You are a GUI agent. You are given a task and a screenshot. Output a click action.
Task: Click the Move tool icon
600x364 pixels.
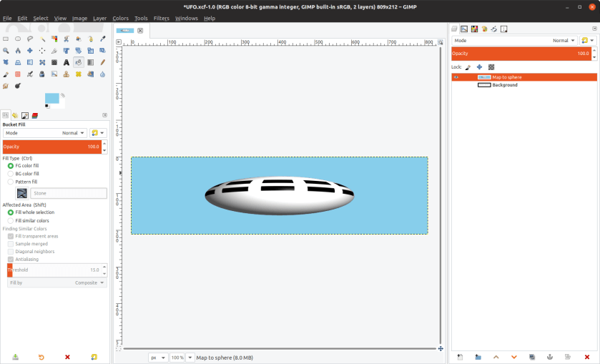coord(30,51)
